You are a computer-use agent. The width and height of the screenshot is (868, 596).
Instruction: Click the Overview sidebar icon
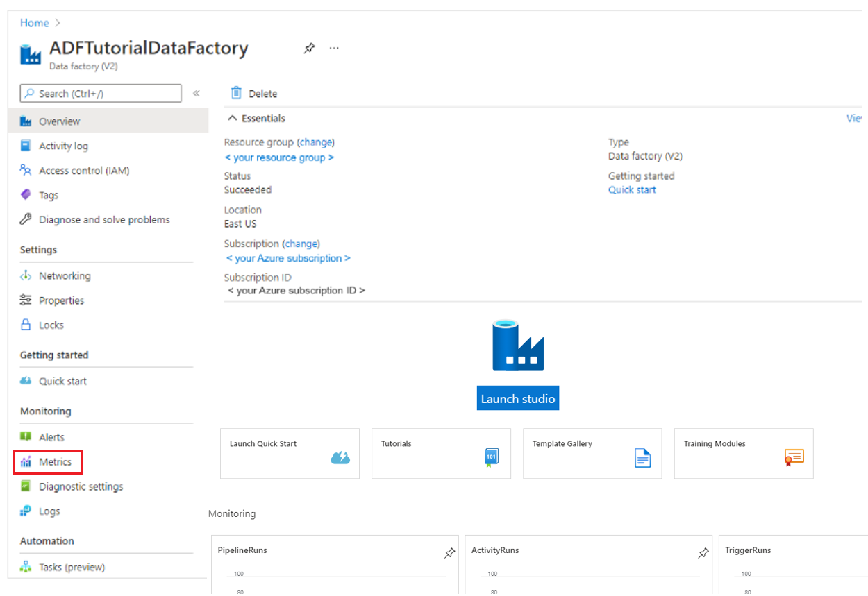[26, 121]
